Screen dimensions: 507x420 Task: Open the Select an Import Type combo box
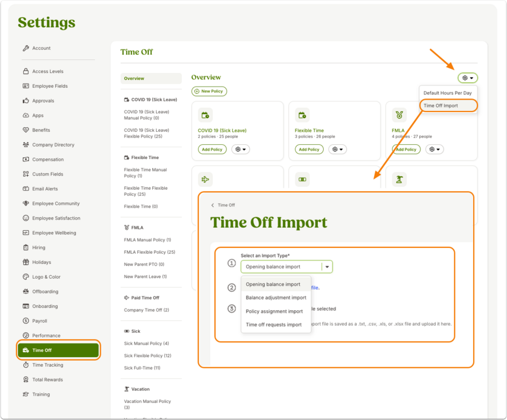coord(286,266)
